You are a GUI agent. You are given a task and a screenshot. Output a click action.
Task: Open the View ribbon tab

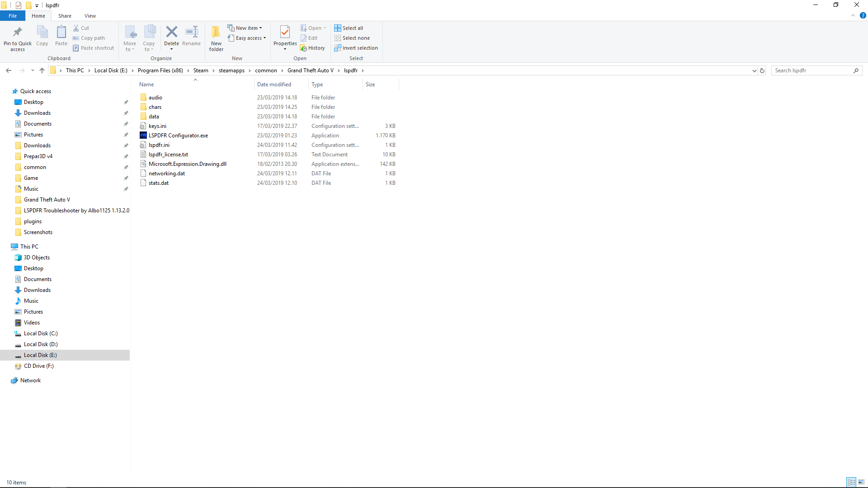90,16
